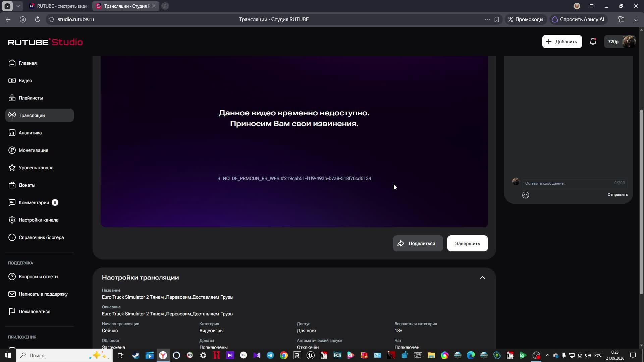Open the taskbar clock and date
The height and width of the screenshot is (362, 644).
[x=615, y=355]
